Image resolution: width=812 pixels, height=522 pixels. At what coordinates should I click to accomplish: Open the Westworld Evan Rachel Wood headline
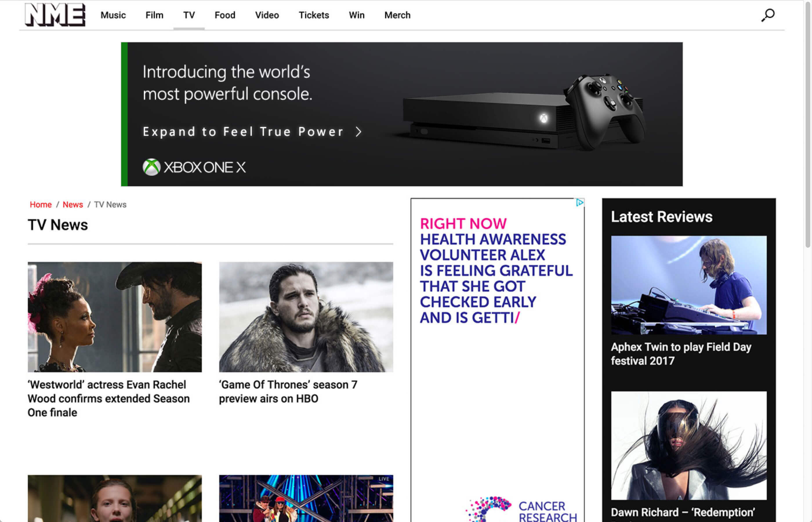pyautogui.click(x=109, y=399)
